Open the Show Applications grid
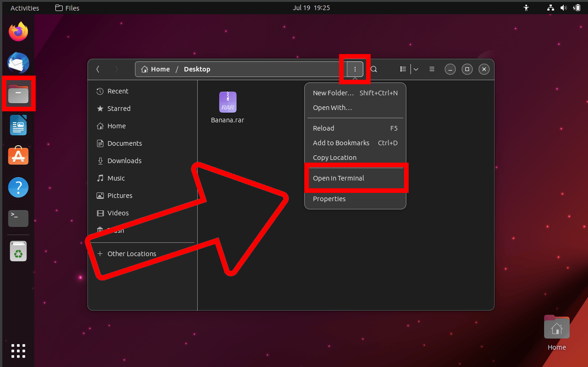The width and height of the screenshot is (588, 367). (x=18, y=351)
